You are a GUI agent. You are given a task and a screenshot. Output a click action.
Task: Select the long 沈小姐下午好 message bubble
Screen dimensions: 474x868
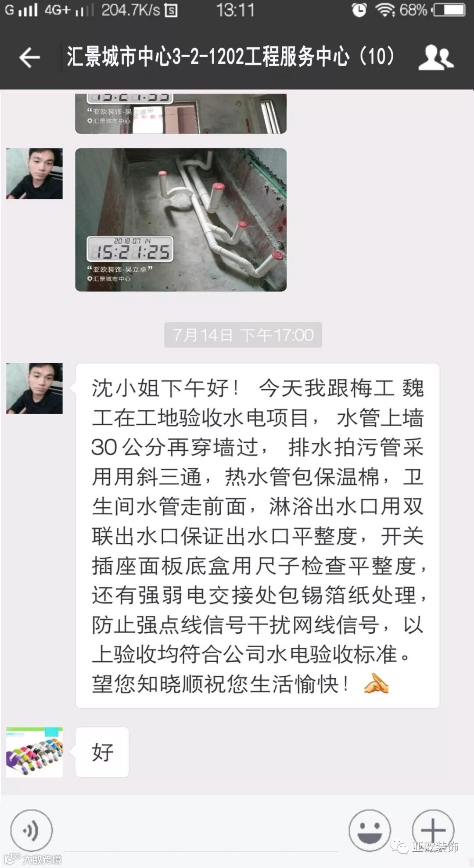pyautogui.click(x=257, y=536)
